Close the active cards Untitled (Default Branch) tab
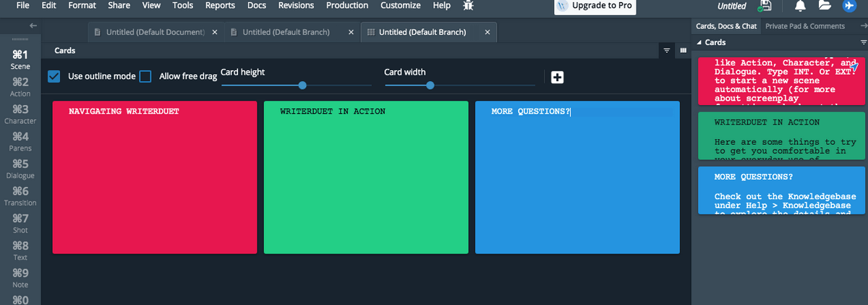Viewport: 868px width, 305px height. 488,33
